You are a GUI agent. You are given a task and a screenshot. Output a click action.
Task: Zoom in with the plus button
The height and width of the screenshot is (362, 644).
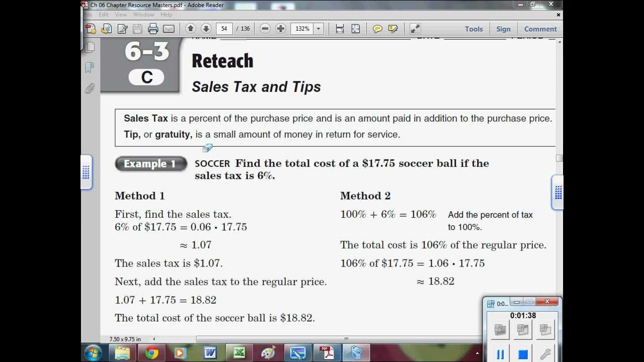pos(281,29)
